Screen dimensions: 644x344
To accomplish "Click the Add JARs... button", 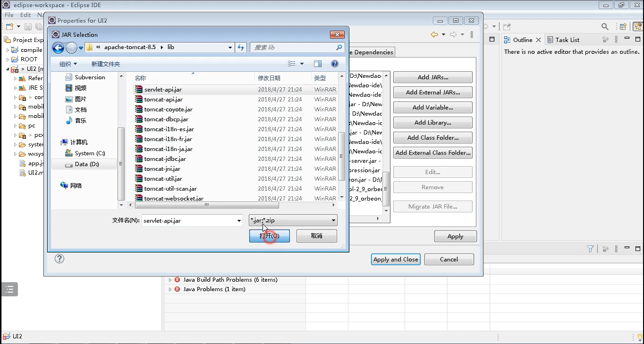I will click(433, 77).
